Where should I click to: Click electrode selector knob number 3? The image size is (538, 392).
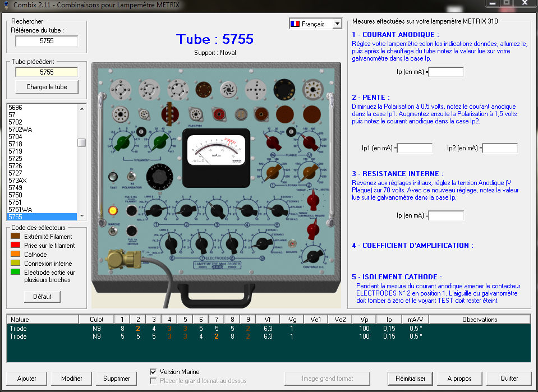(217, 210)
